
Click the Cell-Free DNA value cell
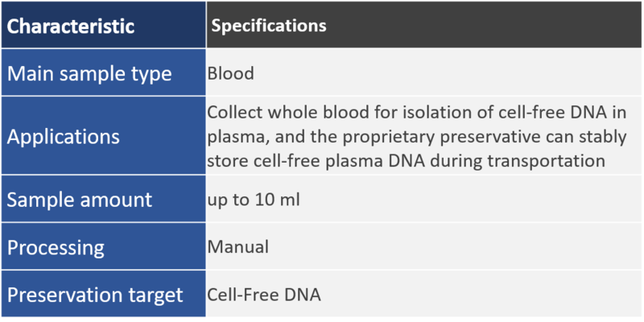[x=264, y=295]
